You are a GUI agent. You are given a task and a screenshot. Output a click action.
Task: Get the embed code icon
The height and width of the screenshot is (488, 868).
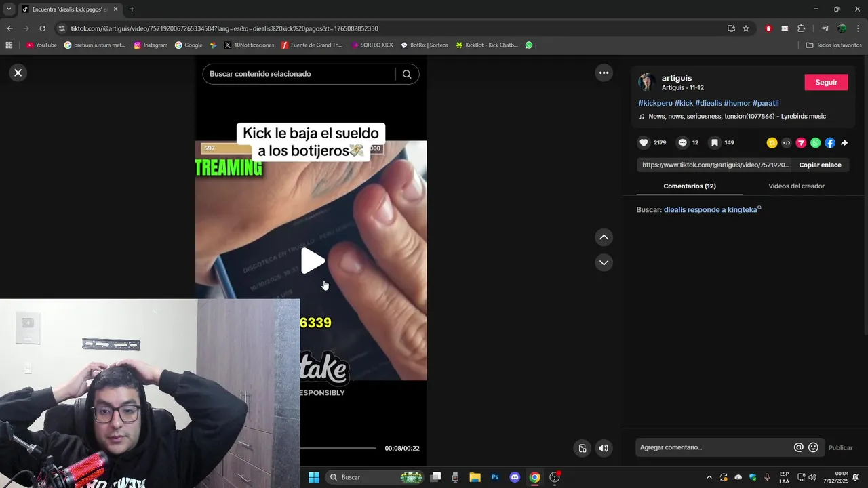[787, 143]
